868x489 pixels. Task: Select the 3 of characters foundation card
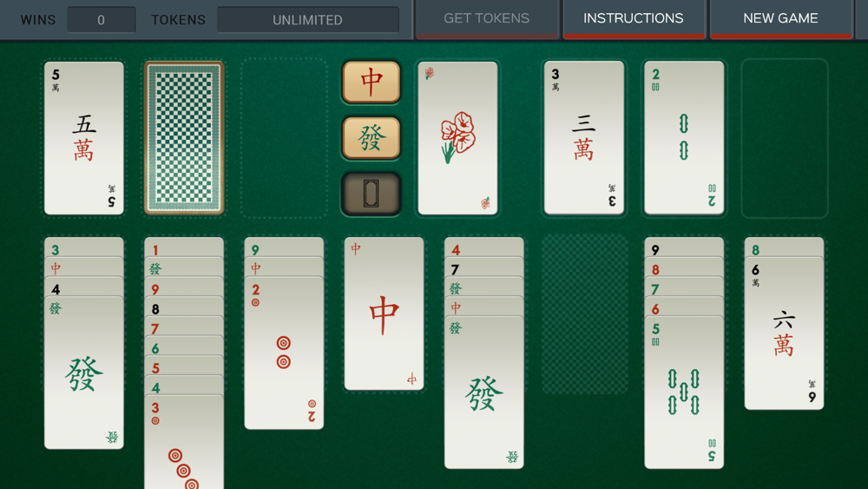coord(584,138)
